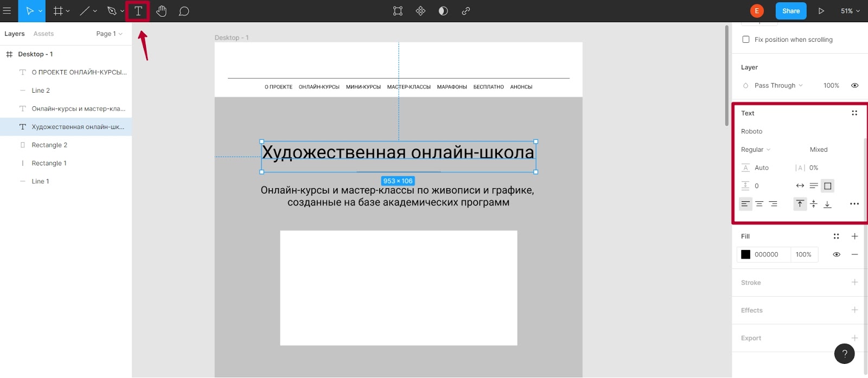Image resolution: width=868 pixels, height=378 pixels.
Task: Open the Text styles four-dot icon
Action: click(854, 113)
